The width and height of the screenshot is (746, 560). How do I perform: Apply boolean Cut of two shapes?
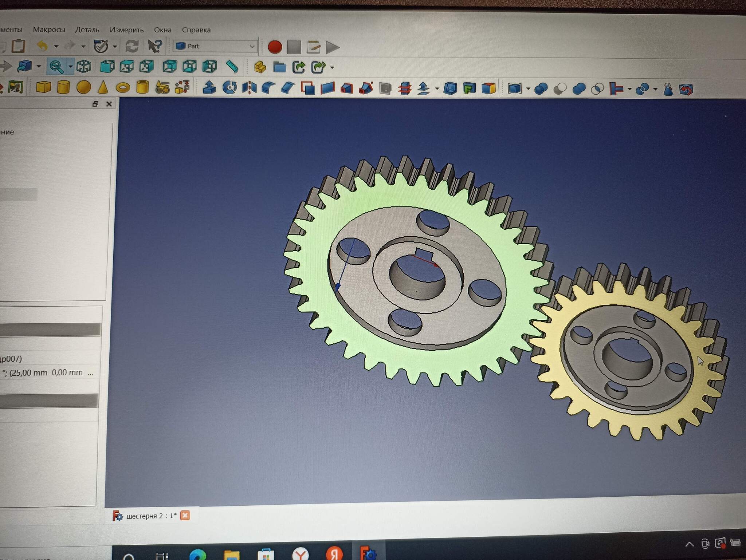tap(560, 89)
